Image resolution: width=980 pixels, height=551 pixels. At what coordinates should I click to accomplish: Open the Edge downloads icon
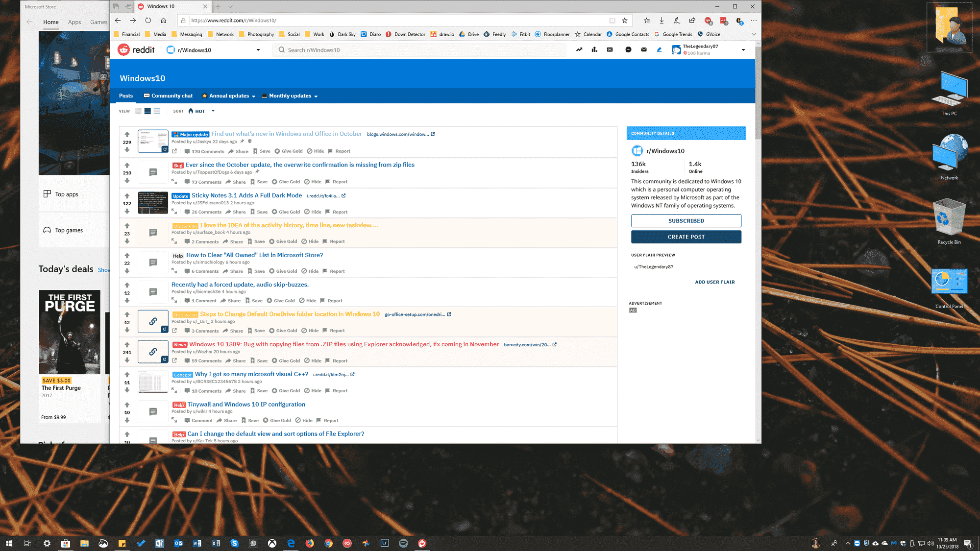661,21
